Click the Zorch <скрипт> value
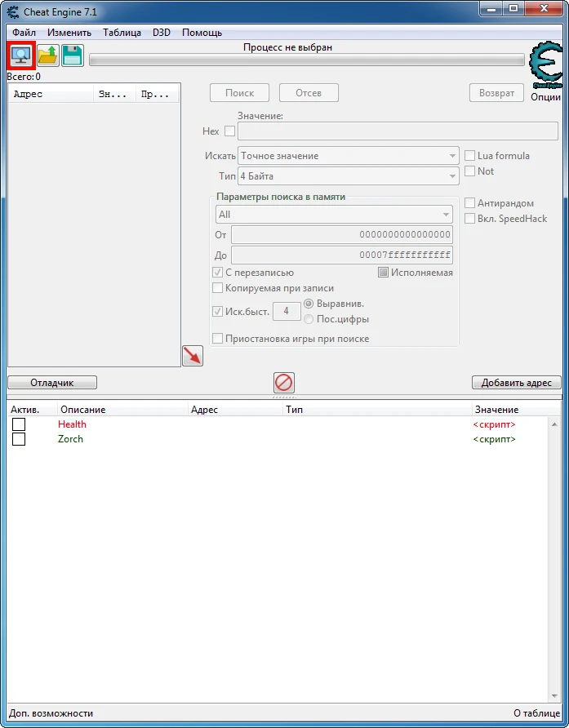Screen dimensions: 569x728 (494, 439)
